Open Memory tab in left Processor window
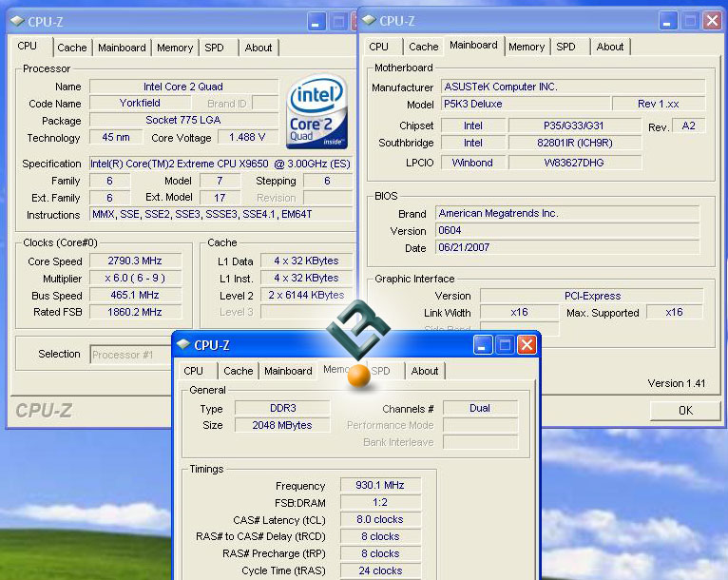The image size is (728, 580). tap(175, 48)
